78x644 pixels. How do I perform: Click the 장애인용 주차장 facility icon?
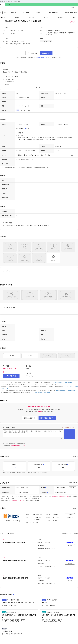(12, 295)
